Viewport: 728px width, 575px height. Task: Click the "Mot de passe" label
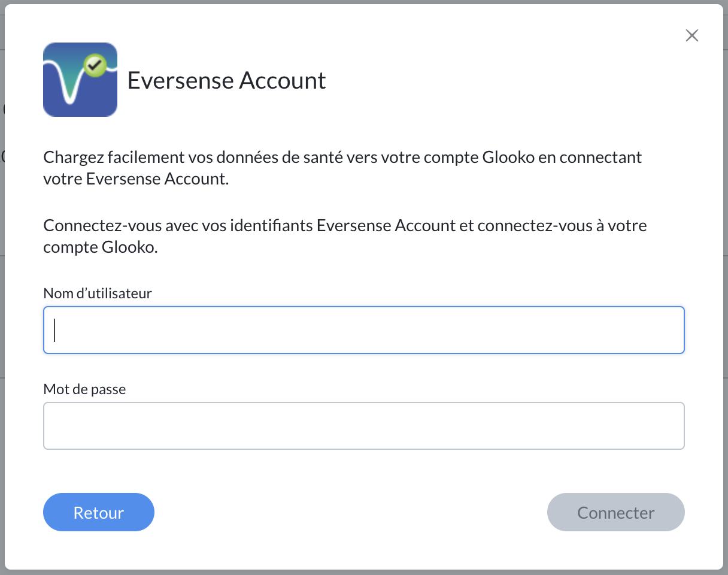[x=85, y=389]
